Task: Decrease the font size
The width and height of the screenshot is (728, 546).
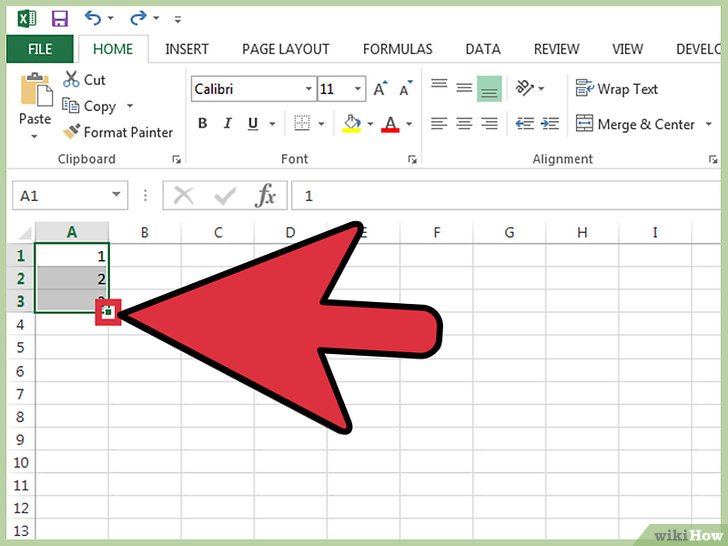Action: click(x=406, y=88)
